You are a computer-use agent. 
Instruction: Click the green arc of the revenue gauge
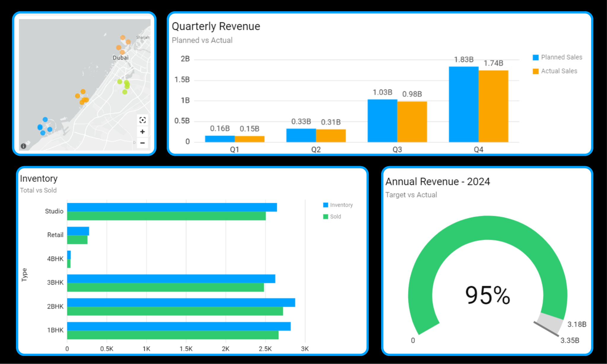(x=488, y=228)
